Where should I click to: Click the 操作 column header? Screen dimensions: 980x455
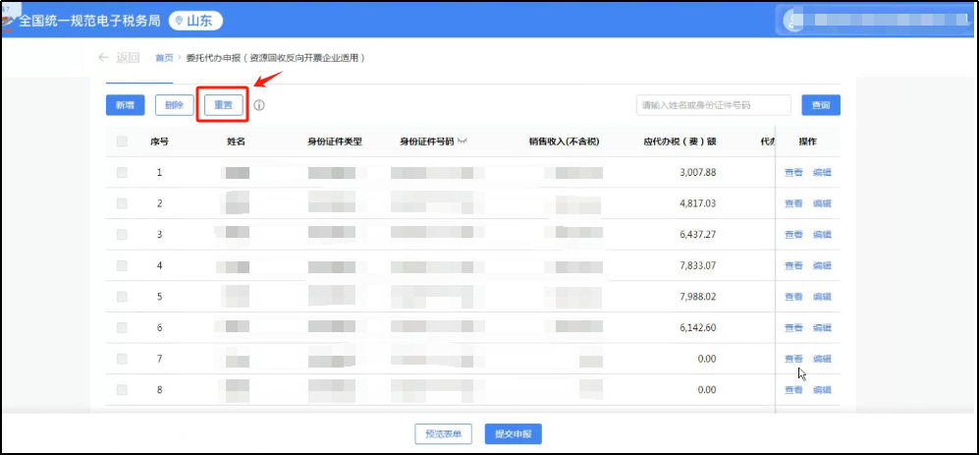pyautogui.click(x=807, y=142)
